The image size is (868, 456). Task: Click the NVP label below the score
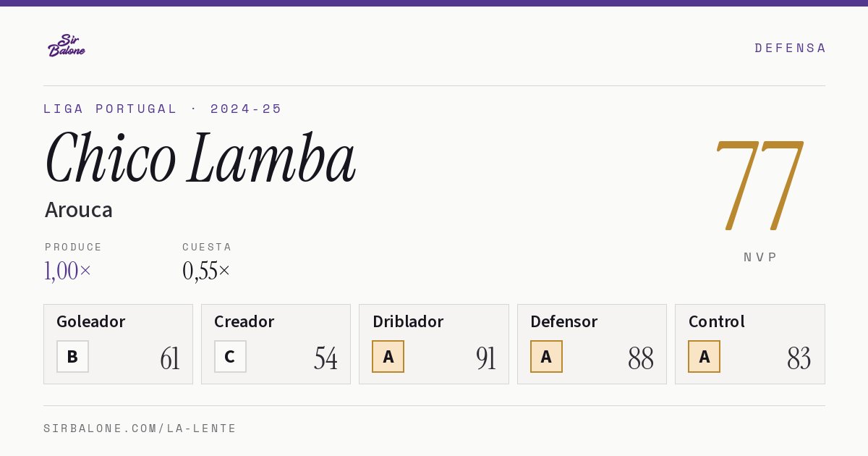pyautogui.click(x=760, y=257)
